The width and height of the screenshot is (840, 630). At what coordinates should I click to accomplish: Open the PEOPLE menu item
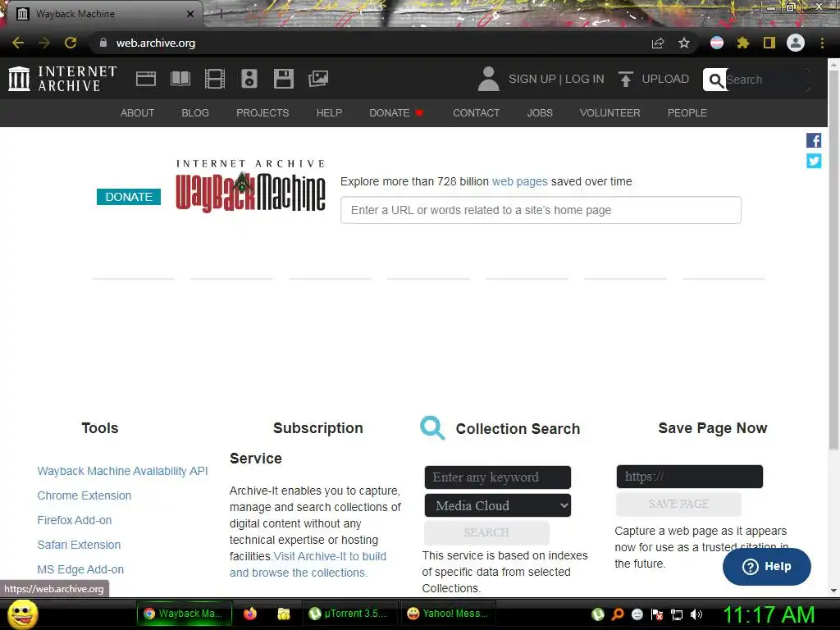tap(687, 113)
